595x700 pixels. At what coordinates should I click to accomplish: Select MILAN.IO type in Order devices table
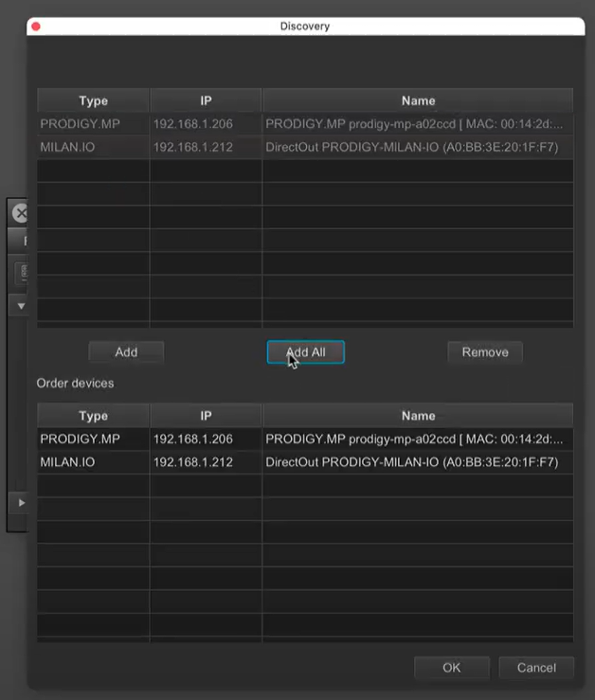pos(94,462)
